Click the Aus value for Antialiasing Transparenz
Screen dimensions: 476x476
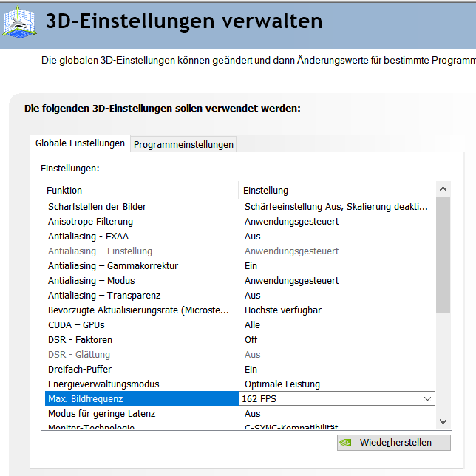point(253,296)
